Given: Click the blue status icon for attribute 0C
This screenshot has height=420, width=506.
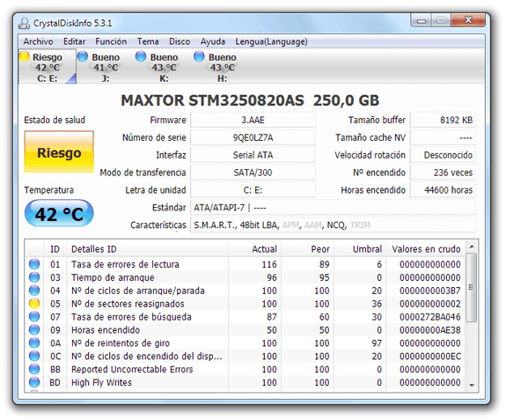Looking at the screenshot, I should [34, 356].
